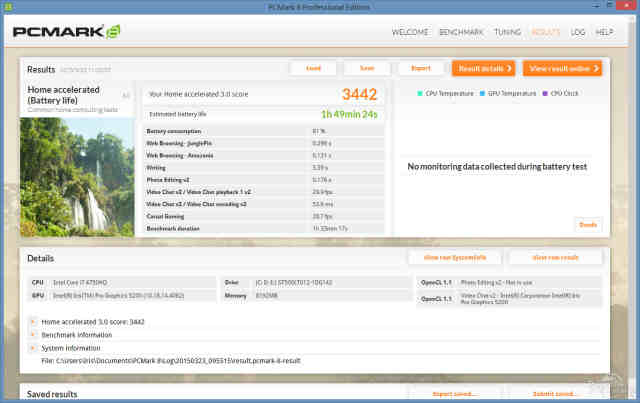Click Submit saved button
The height and width of the screenshot is (403, 640).
554,394
